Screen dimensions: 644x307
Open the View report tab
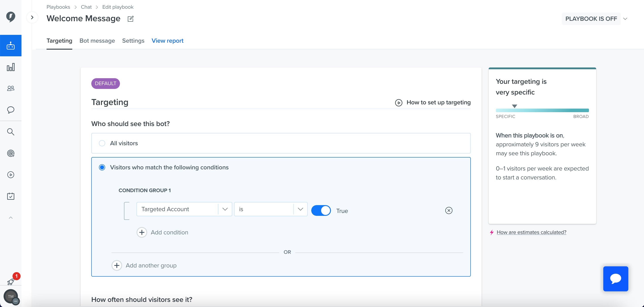pyautogui.click(x=168, y=41)
